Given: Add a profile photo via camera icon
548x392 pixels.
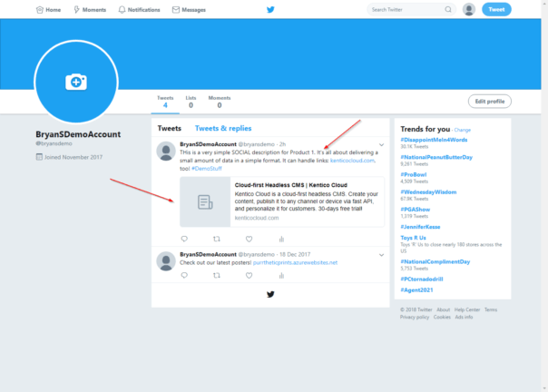Looking at the screenshot, I should (76, 82).
